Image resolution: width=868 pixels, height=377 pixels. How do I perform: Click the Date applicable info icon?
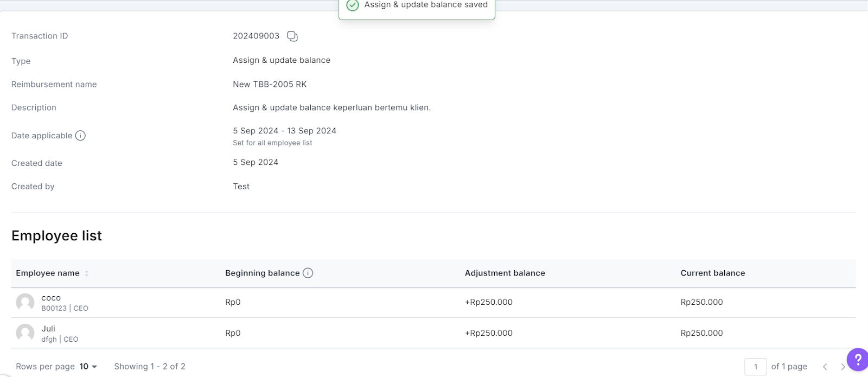[x=80, y=136]
